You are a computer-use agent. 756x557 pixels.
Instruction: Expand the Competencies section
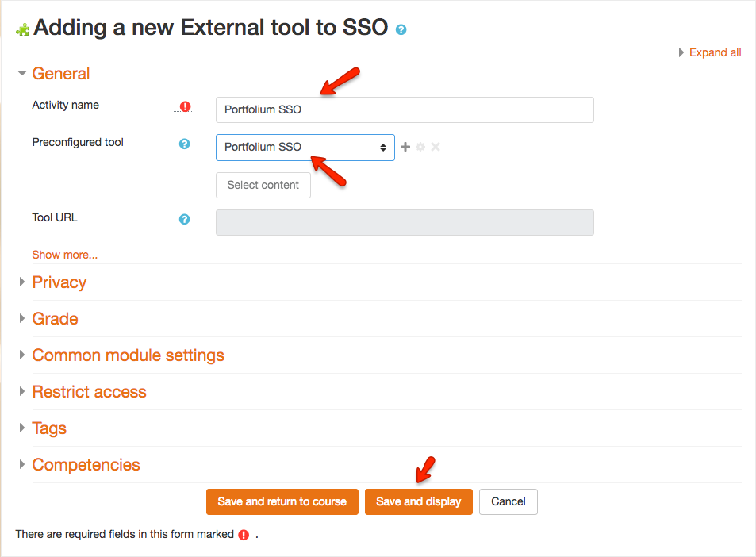pyautogui.click(x=86, y=465)
